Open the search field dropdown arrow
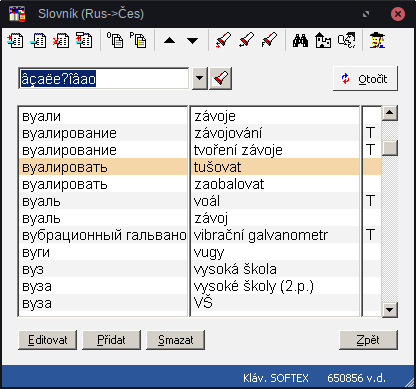Image resolution: width=416 pixels, height=389 pixels. click(x=199, y=79)
